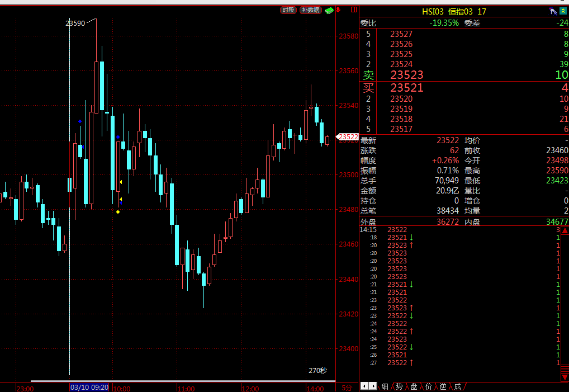Click the :18 tick row at 23521
Image resolution: width=569 pixels, height=392 pixels.
pos(460,238)
